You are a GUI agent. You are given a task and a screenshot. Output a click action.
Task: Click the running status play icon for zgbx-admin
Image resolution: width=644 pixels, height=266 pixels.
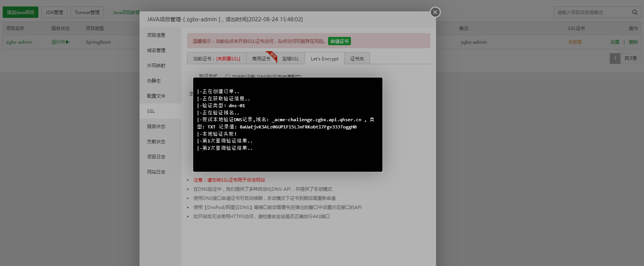68,42
